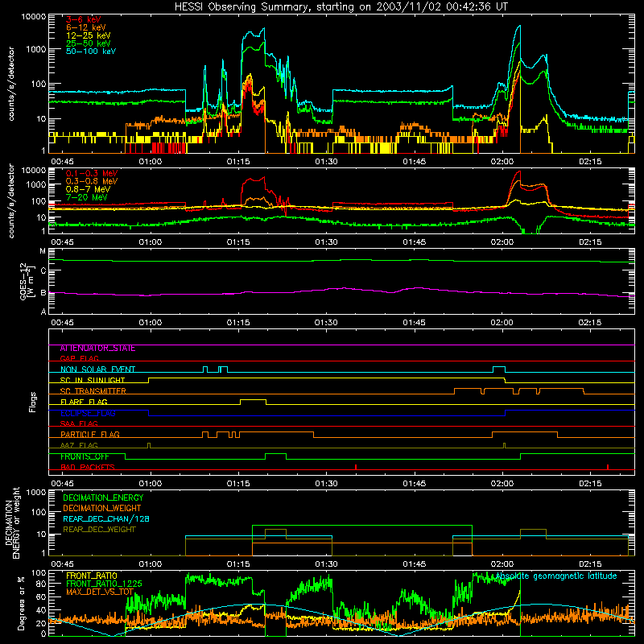This screenshot has height=644, width=644.
Task: Click the 01:15 time label under the keV panel
Action: (x=238, y=162)
